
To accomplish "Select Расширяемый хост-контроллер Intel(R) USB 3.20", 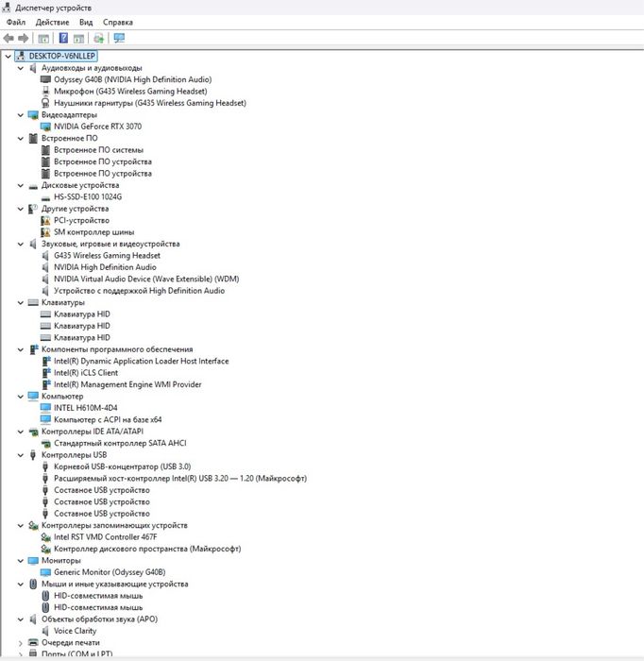I will 180,479.
